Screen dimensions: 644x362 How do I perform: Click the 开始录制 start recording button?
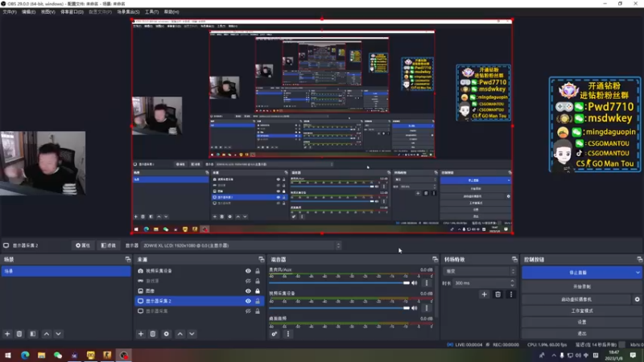581,286
